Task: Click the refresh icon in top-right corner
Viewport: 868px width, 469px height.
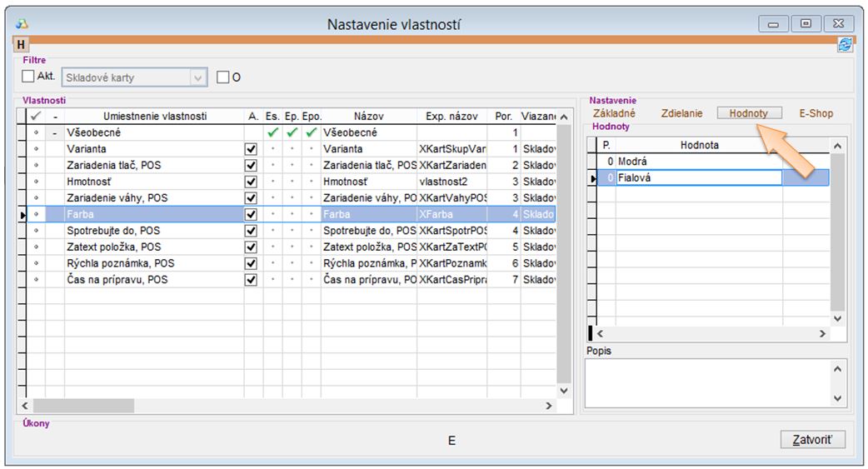Action: (845, 45)
